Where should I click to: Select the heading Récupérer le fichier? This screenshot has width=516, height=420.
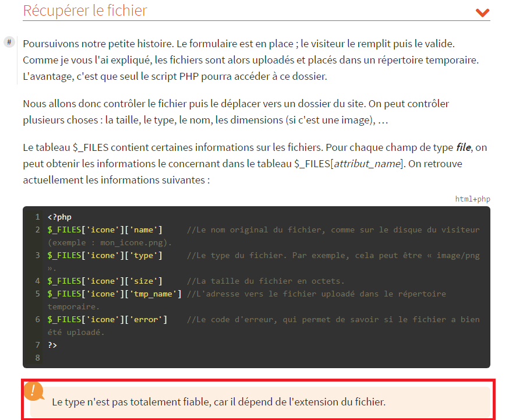86,11
